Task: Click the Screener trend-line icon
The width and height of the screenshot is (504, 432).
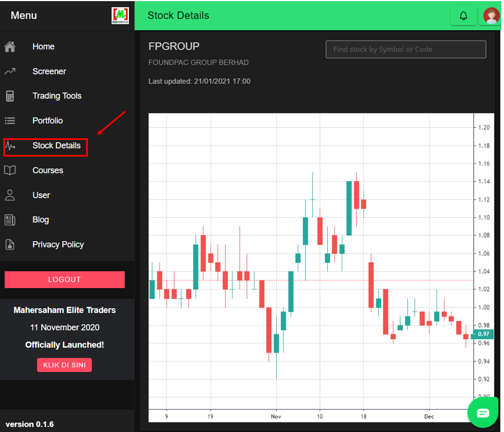Action: [10, 71]
